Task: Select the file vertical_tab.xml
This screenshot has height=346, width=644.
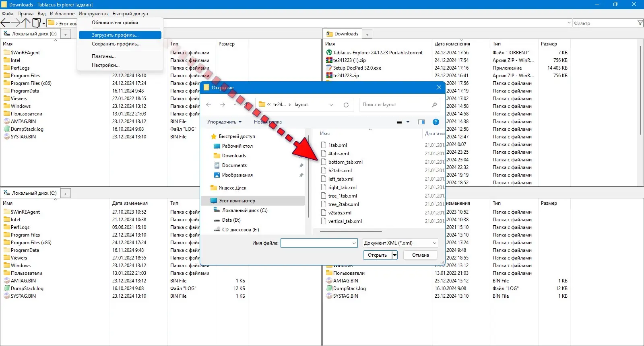Action: tap(345, 221)
